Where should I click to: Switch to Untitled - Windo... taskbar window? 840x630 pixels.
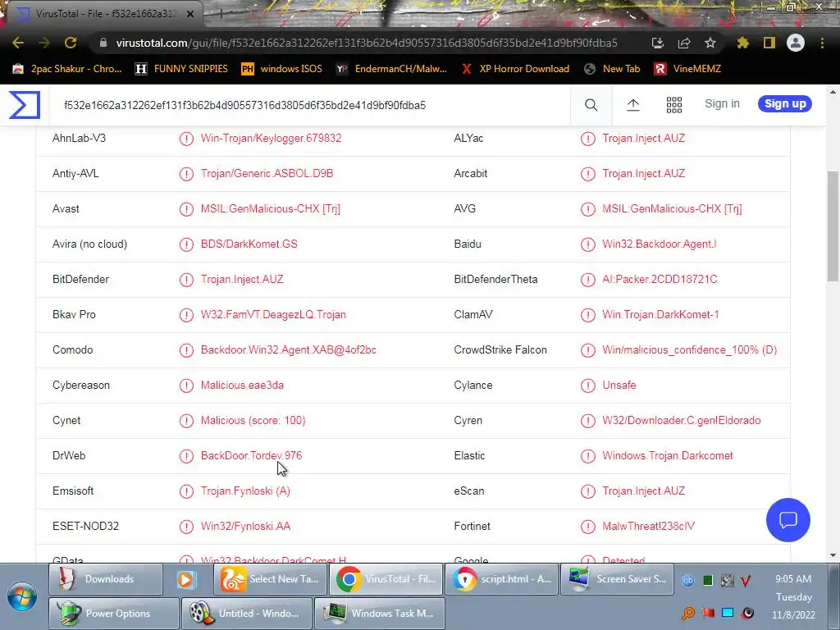coord(246,614)
